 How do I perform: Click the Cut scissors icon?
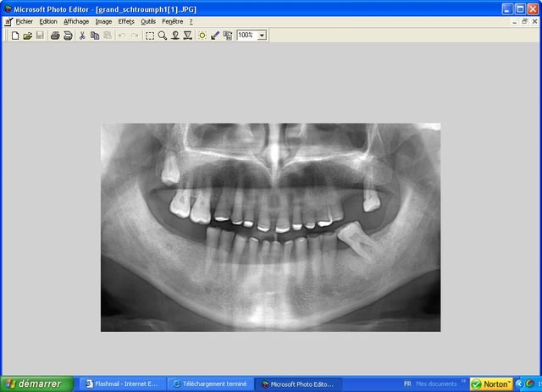pos(82,36)
